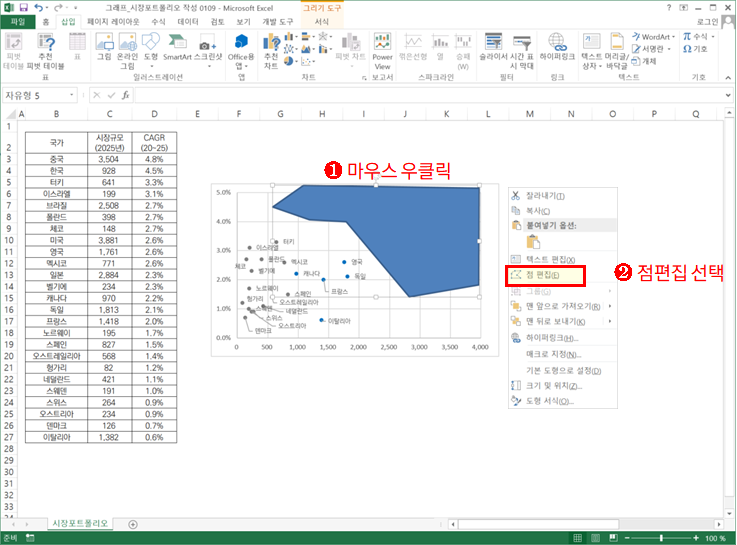Select the 시장포트폴리오 sheet tab
This screenshot has width=737, height=545.
[x=80, y=523]
